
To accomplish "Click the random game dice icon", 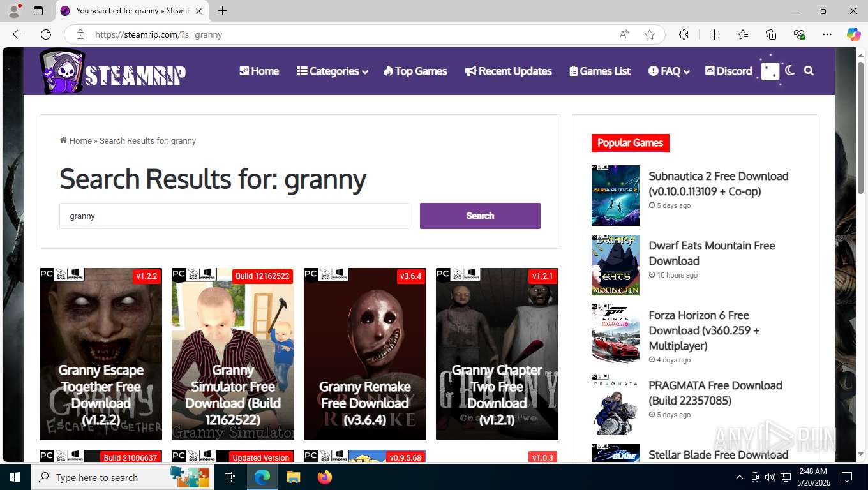I will [770, 71].
